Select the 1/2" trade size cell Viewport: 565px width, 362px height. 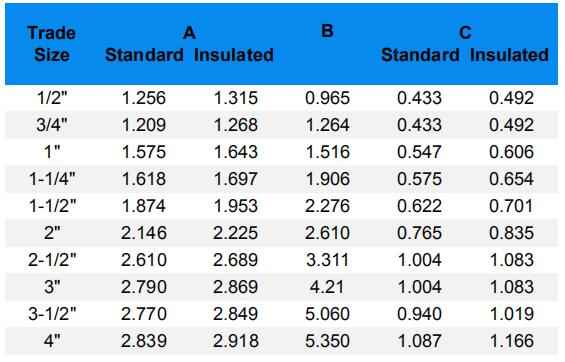(52, 98)
